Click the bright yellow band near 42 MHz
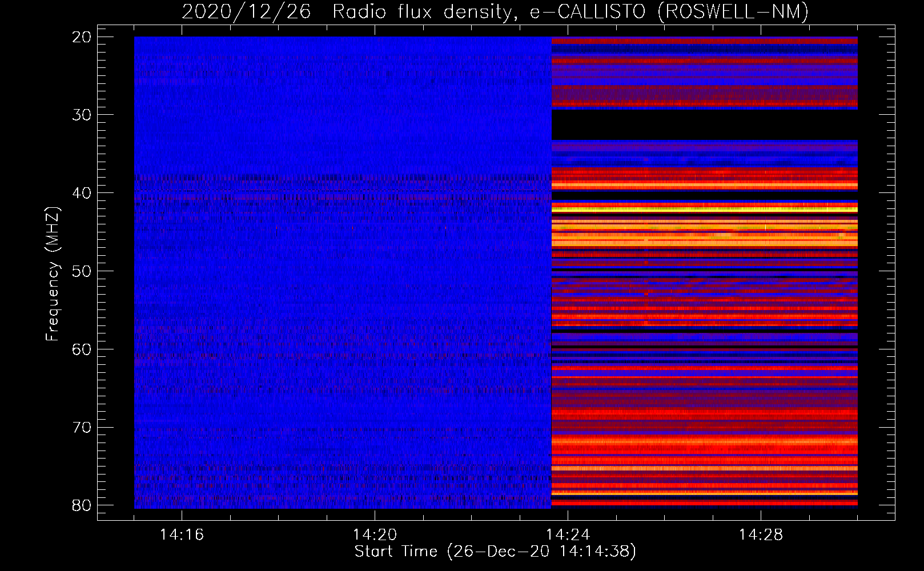924x571 pixels. 704,210
